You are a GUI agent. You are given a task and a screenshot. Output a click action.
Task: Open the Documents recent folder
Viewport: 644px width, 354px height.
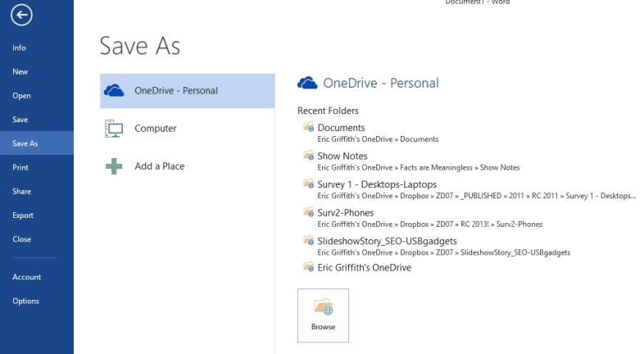click(x=342, y=128)
